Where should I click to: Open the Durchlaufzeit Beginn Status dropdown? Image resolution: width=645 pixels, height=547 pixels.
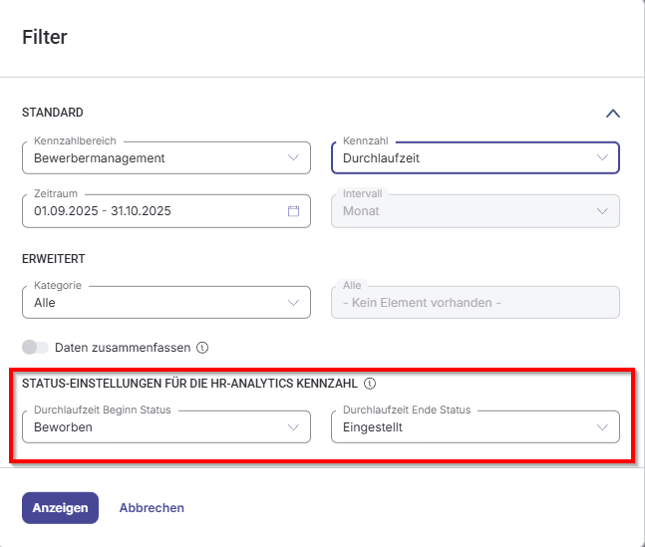pyautogui.click(x=166, y=427)
